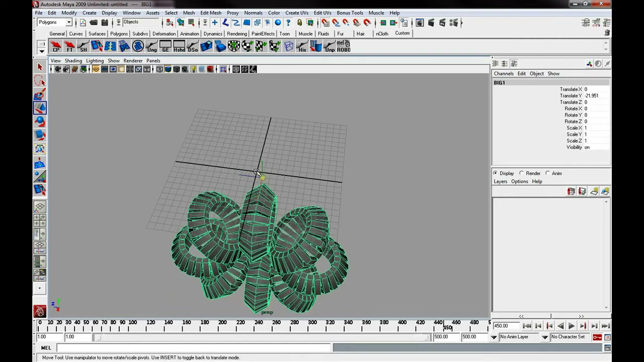Expand the toolbox layout arrow at bottom

point(40,289)
